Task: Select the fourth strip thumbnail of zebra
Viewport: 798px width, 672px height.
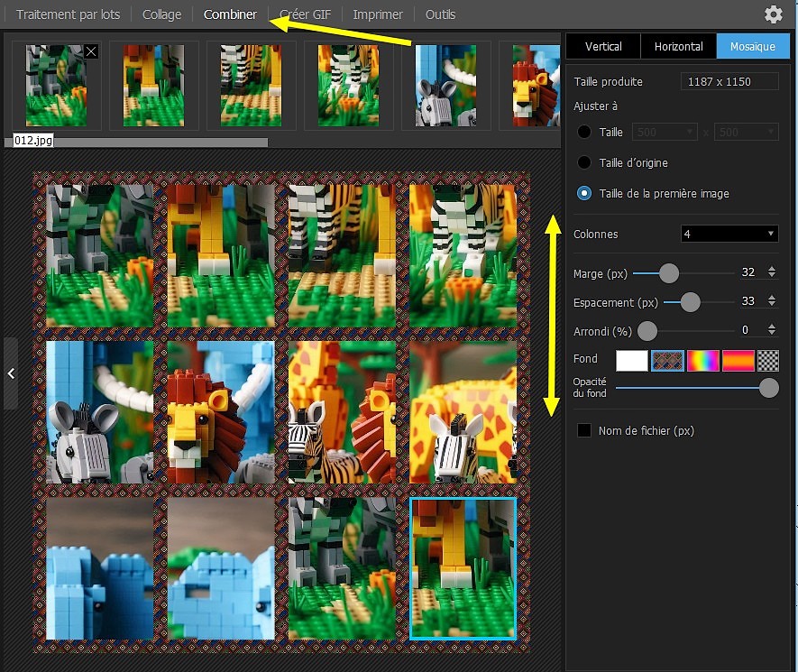Action: click(349, 86)
